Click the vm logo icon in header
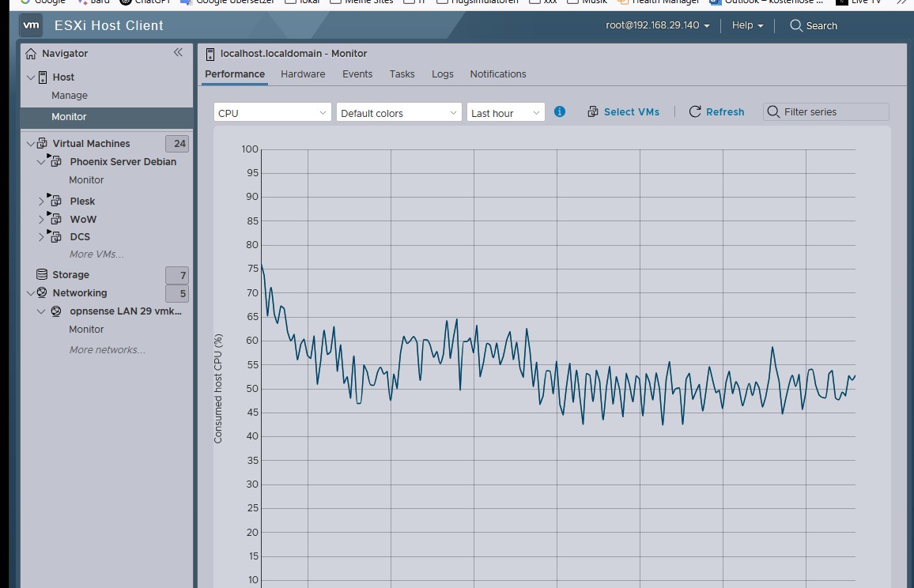Screen dimensions: 914x588 tap(31, 25)
